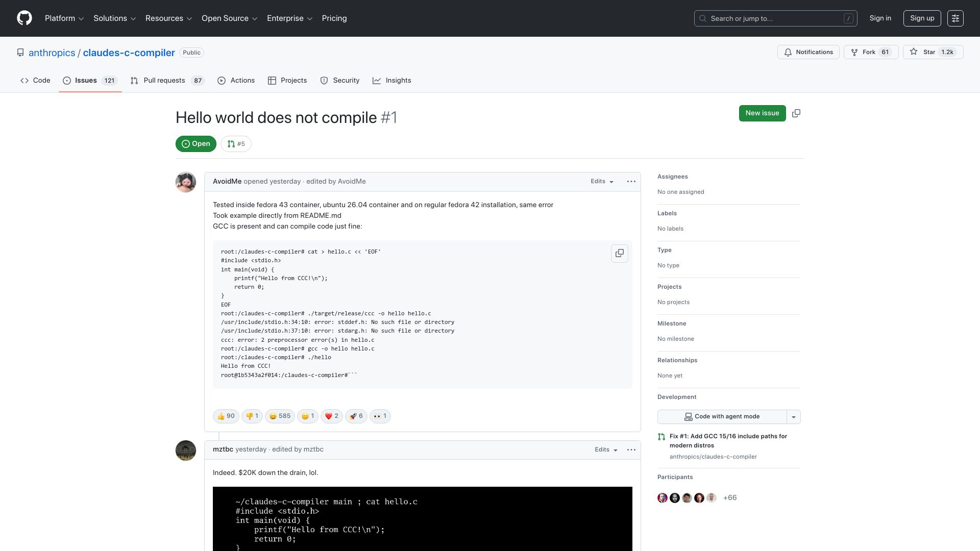980x551 pixels.
Task: Expand the Open Source menu
Action: coord(230,18)
